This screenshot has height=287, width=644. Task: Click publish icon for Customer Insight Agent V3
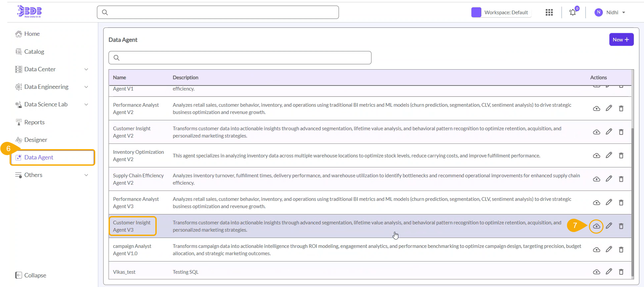click(596, 226)
